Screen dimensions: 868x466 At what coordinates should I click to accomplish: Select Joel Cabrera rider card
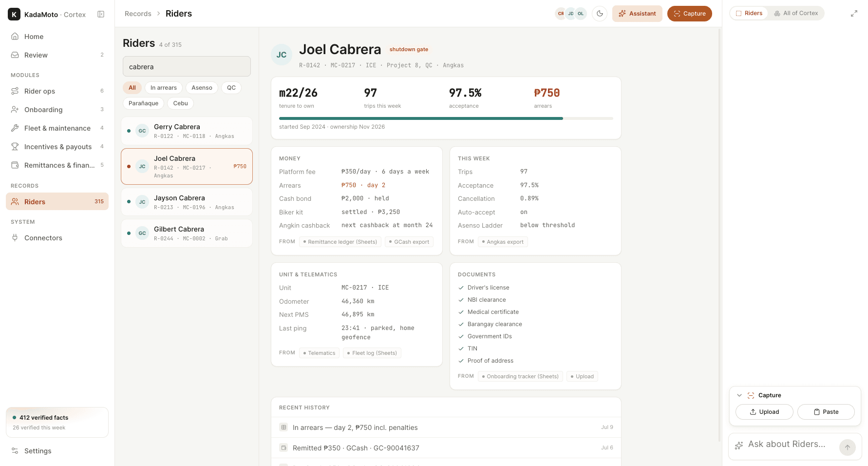(x=187, y=166)
